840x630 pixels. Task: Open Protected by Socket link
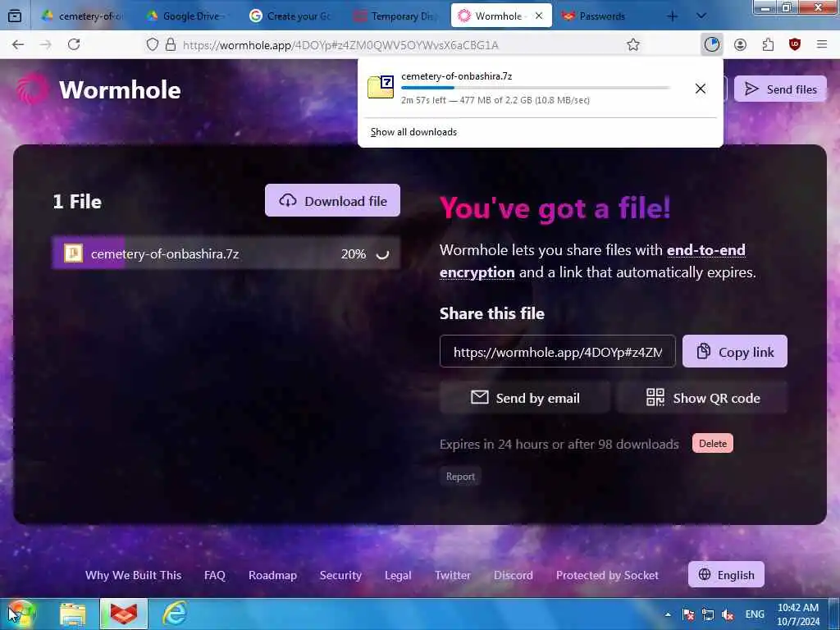pyautogui.click(x=607, y=575)
